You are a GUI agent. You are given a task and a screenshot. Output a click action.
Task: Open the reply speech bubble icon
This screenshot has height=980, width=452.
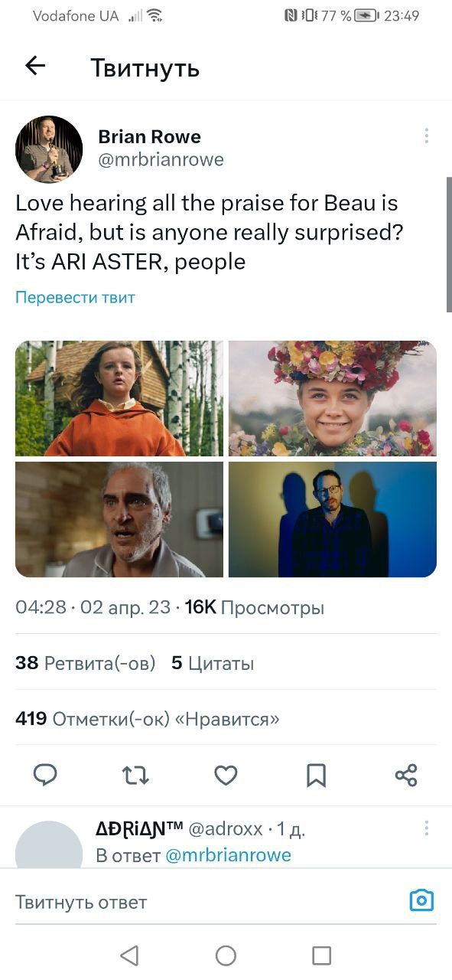click(x=45, y=776)
